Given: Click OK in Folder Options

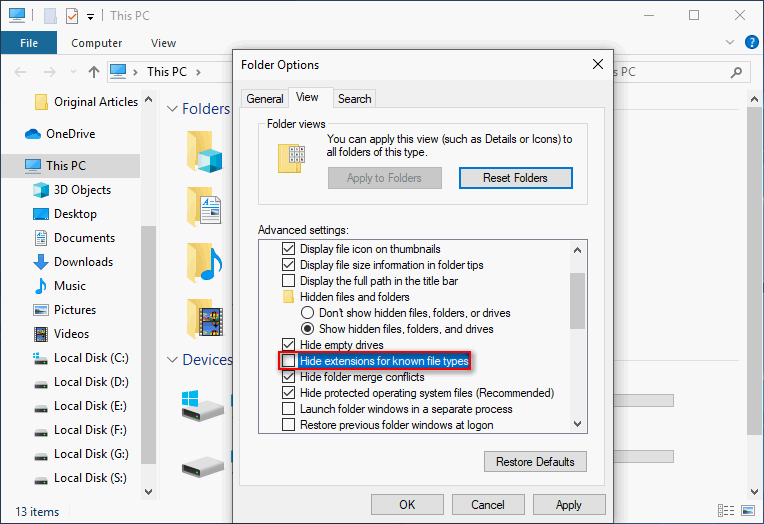Looking at the screenshot, I should [x=407, y=505].
